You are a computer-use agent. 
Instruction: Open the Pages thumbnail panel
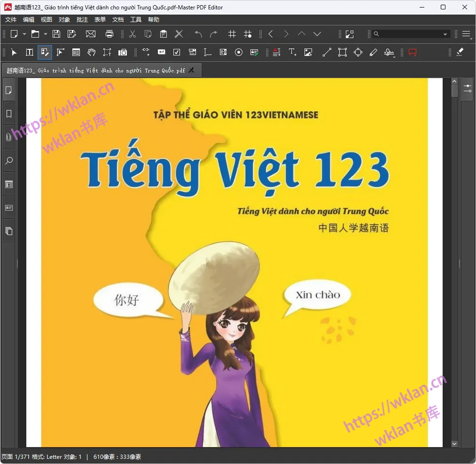(x=8, y=90)
